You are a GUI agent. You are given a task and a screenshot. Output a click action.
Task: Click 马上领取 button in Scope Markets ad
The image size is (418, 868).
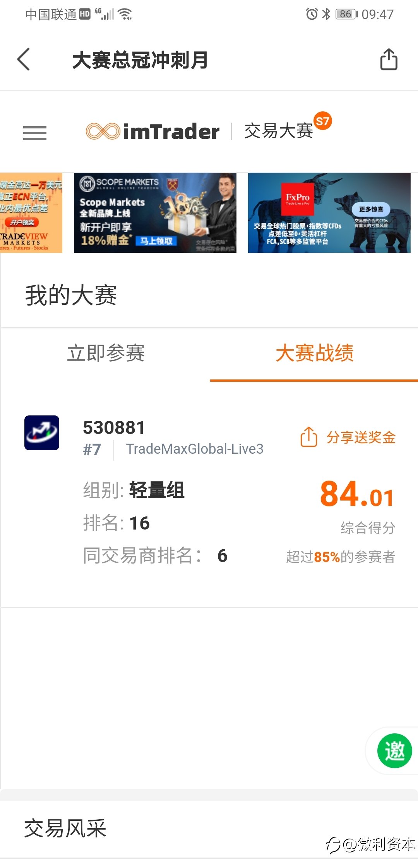[156, 241]
